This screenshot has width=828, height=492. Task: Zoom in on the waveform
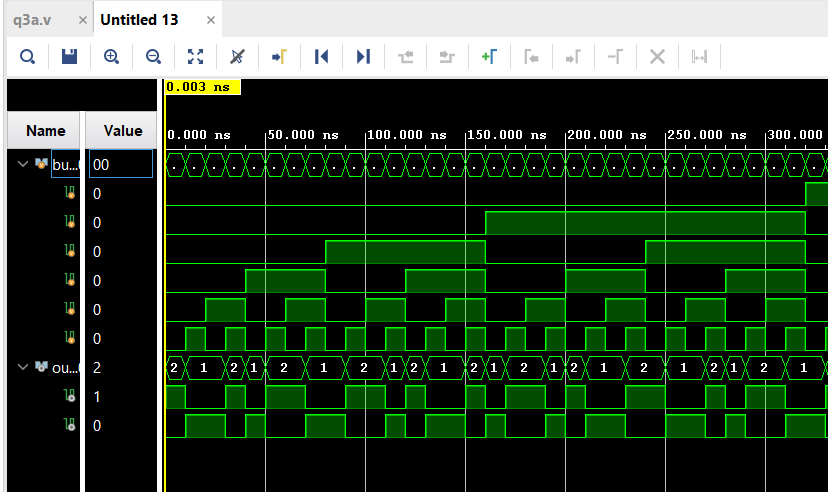tap(111, 57)
